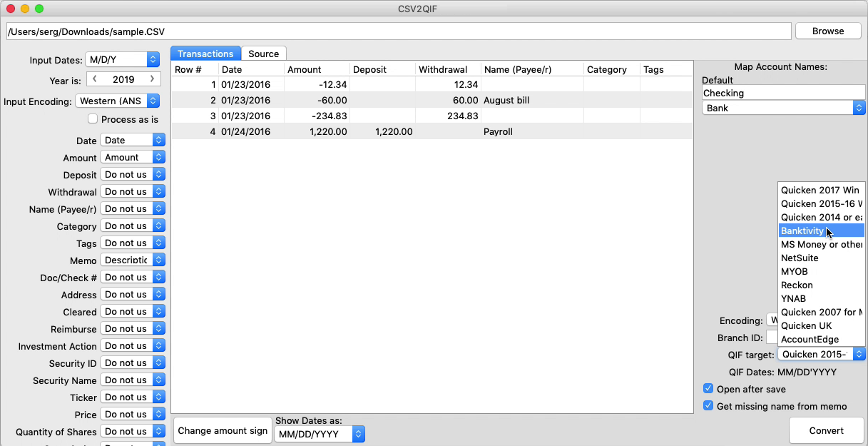Click the Date column header

pyautogui.click(x=251, y=69)
